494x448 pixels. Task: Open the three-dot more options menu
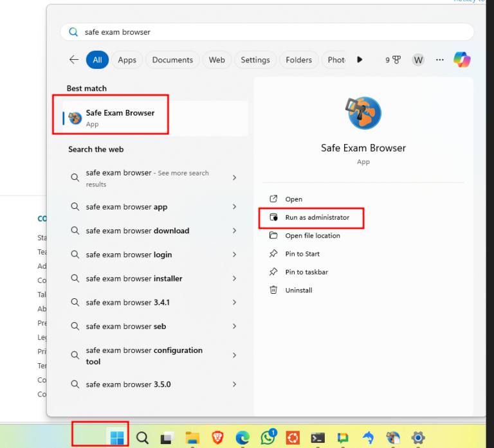pos(439,60)
